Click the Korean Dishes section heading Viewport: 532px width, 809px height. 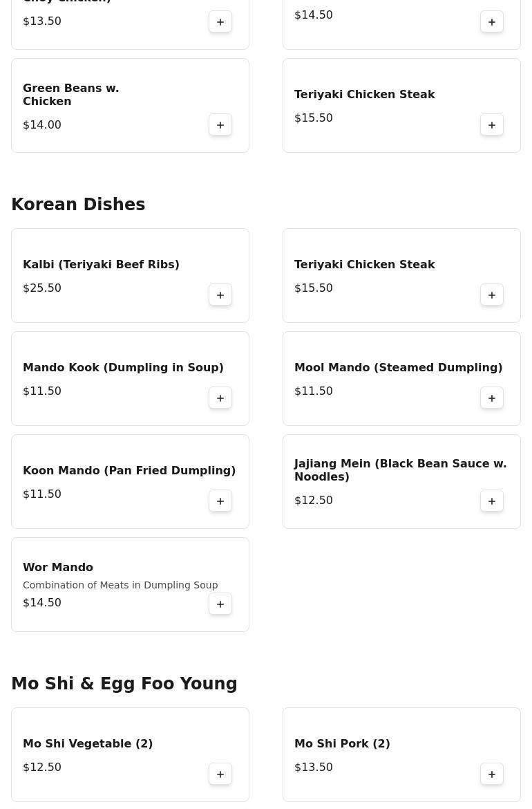(x=78, y=205)
